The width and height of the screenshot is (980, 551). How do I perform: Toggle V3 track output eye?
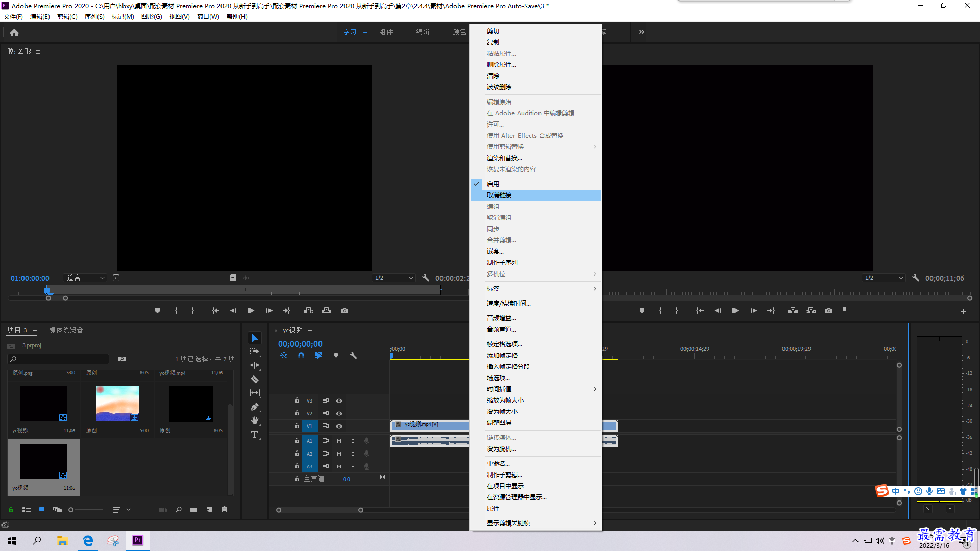pyautogui.click(x=339, y=400)
